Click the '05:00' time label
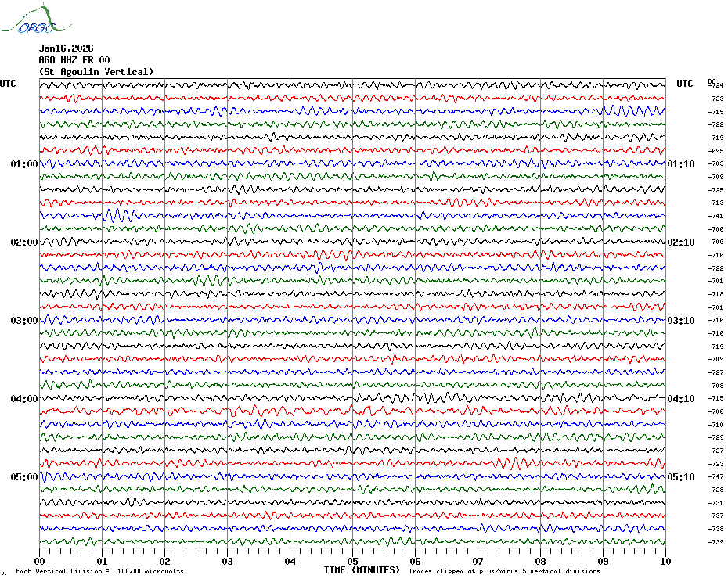Image resolution: width=728 pixels, height=582 pixels. tap(24, 477)
